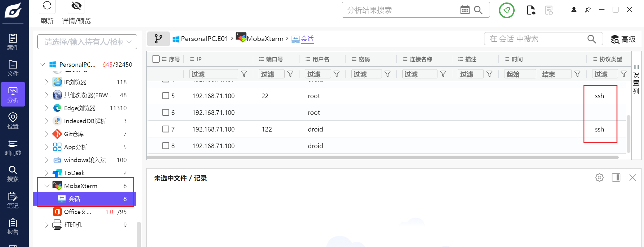
Task: Click the table vertical scrollbar
Action: click(x=628, y=134)
